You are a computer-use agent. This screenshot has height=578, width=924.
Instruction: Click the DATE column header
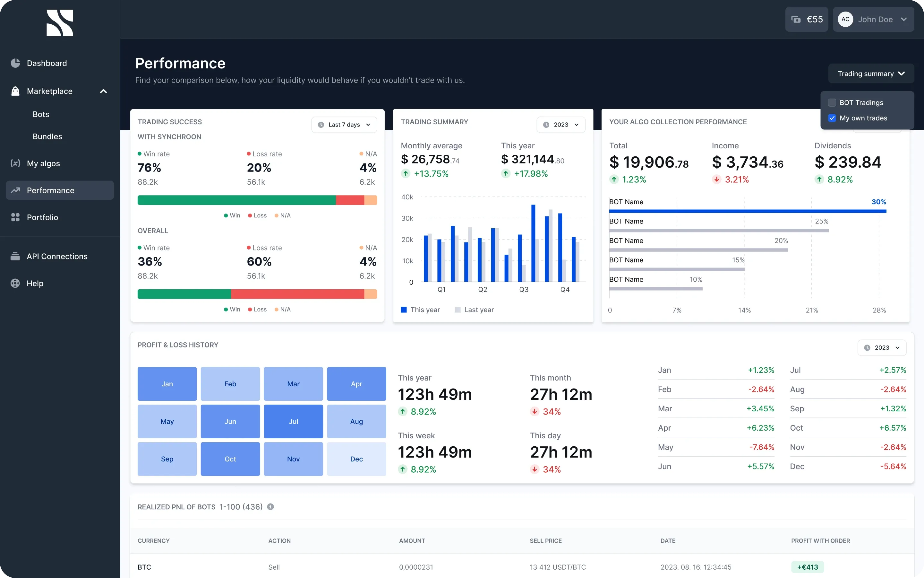click(668, 540)
